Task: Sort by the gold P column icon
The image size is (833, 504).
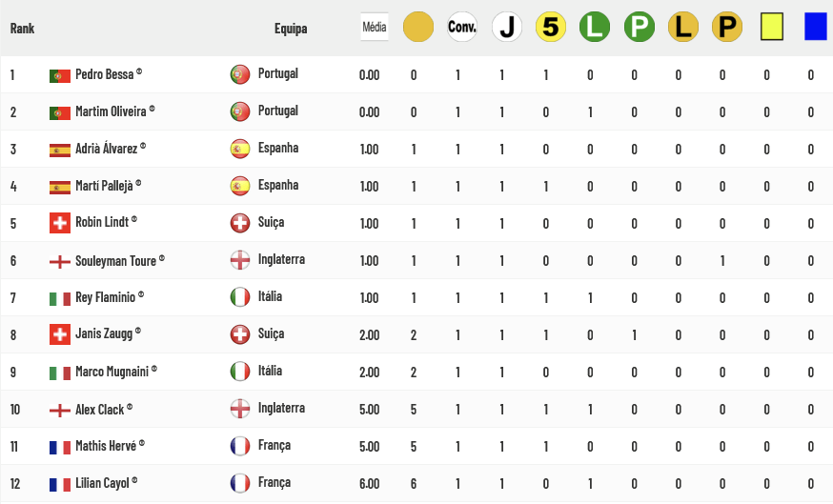Action: 727,27
